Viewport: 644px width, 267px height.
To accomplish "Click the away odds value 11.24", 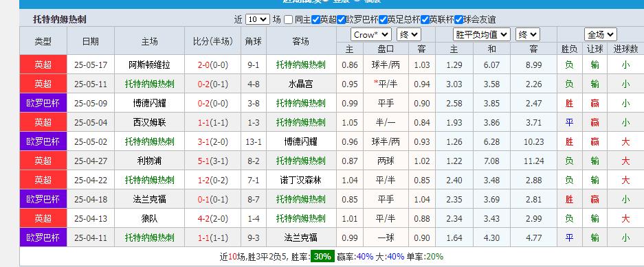I will click(534, 161).
